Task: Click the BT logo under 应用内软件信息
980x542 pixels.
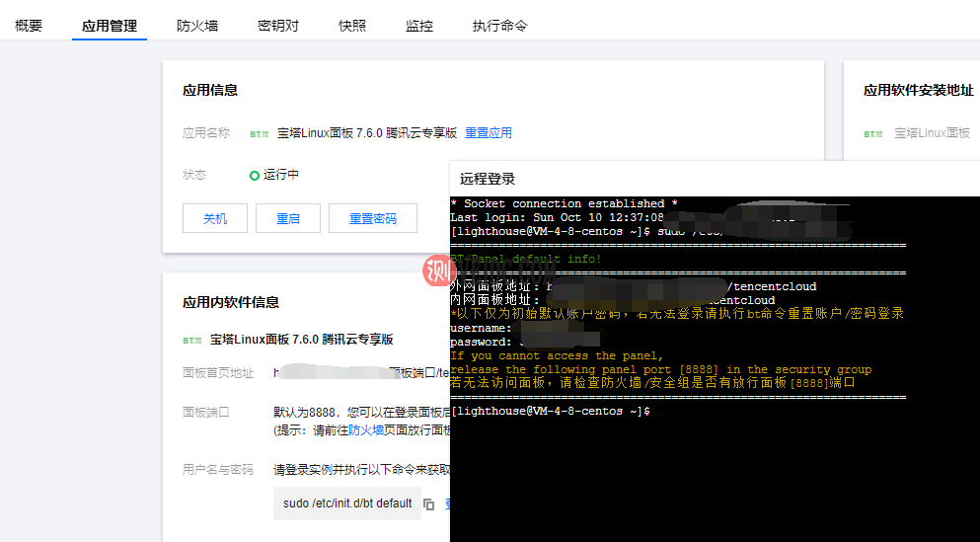Action: click(191, 340)
